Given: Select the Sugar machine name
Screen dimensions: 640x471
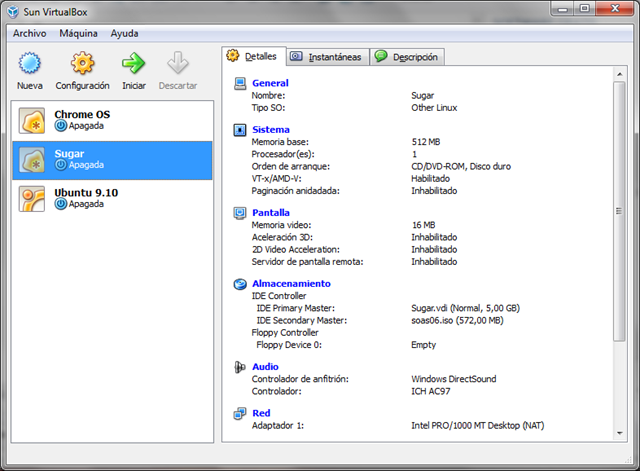Looking at the screenshot, I should click(69, 154).
